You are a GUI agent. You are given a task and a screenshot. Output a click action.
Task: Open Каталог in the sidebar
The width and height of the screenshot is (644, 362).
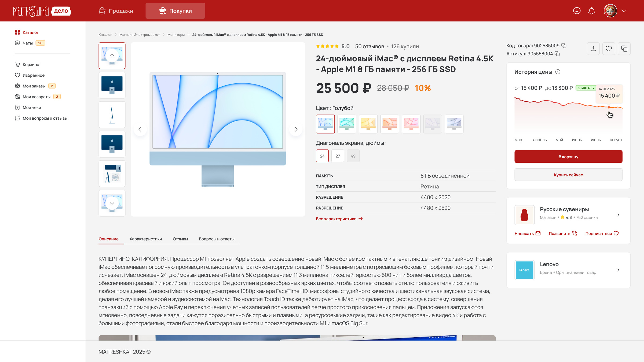click(27, 32)
